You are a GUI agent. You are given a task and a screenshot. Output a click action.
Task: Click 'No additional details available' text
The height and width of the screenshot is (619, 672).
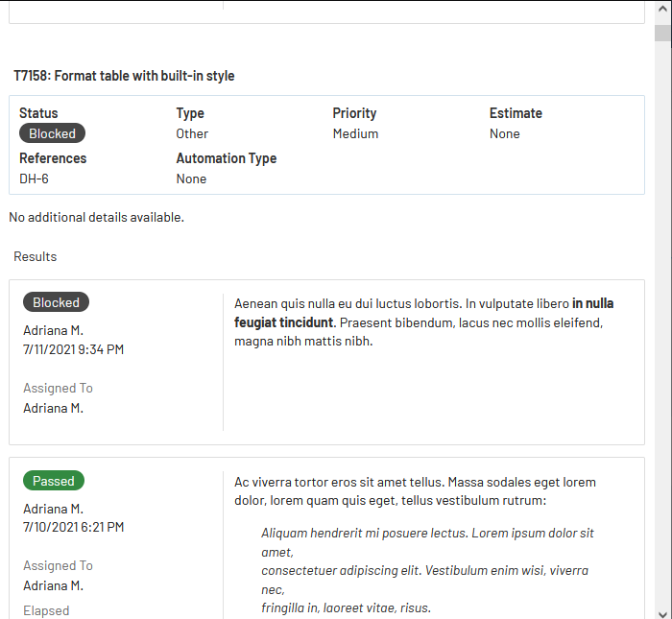[x=96, y=217]
